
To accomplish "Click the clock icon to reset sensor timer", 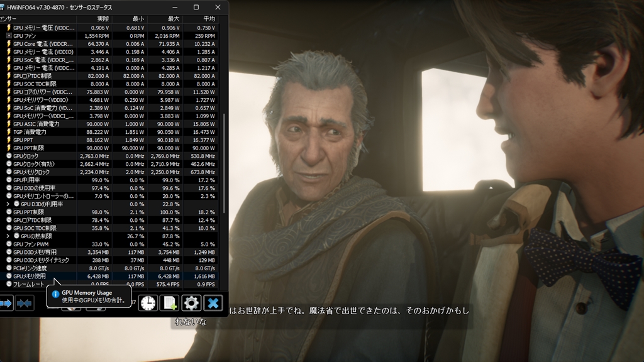I will point(148,303).
